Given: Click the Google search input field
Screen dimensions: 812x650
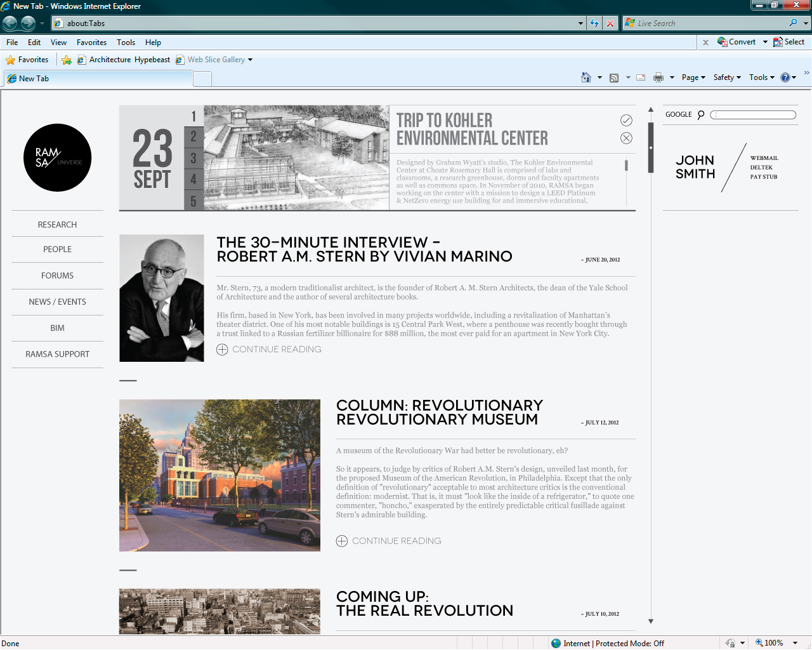Looking at the screenshot, I should (753, 115).
